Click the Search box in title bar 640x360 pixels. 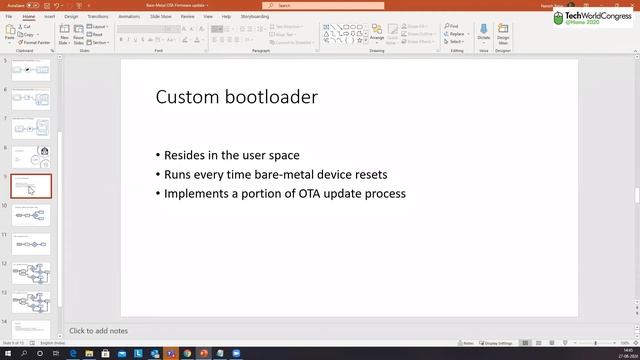click(323, 5)
